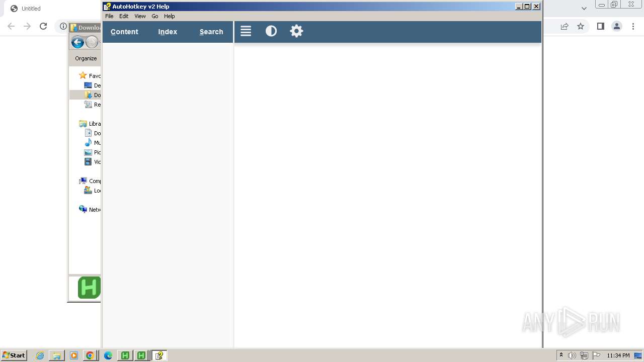This screenshot has height=362, width=644.
Task: Select Documents library in Explorer
Action: [88, 133]
